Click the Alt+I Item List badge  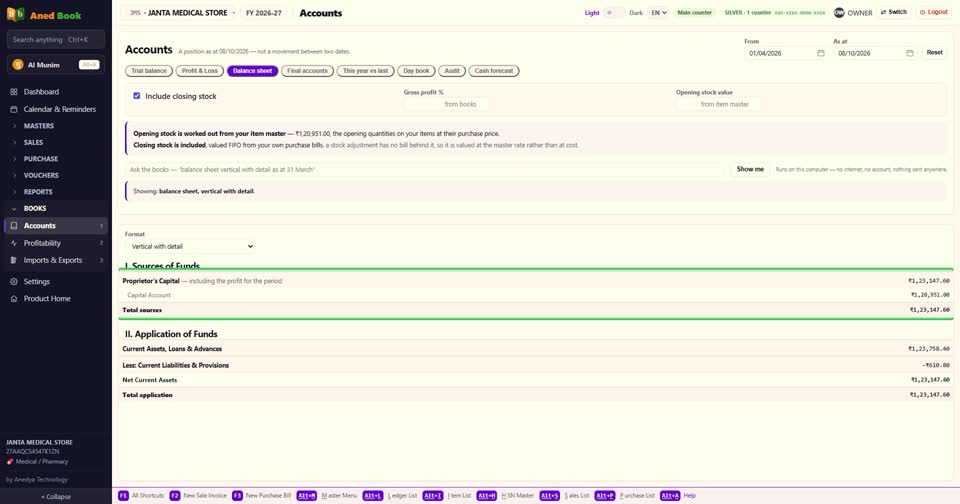pyautogui.click(x=433, y=495)
